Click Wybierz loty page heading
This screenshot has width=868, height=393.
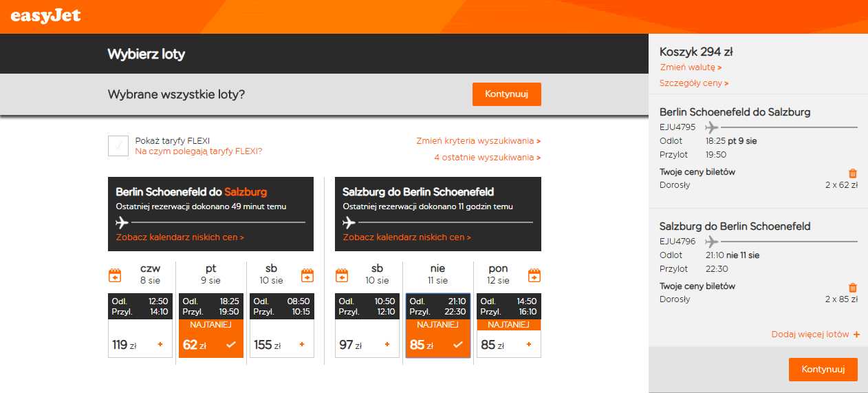click(146, 54)
